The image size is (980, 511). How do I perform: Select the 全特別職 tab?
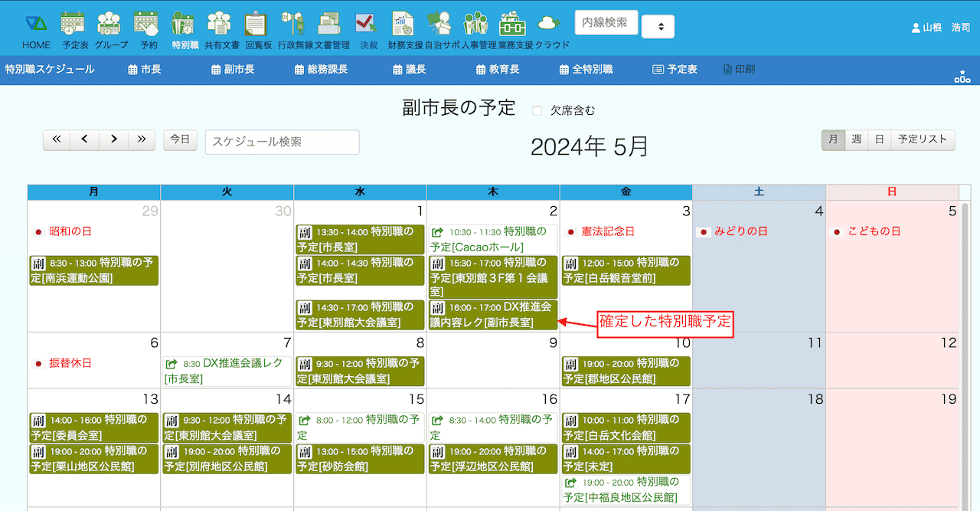click(586, 70)
